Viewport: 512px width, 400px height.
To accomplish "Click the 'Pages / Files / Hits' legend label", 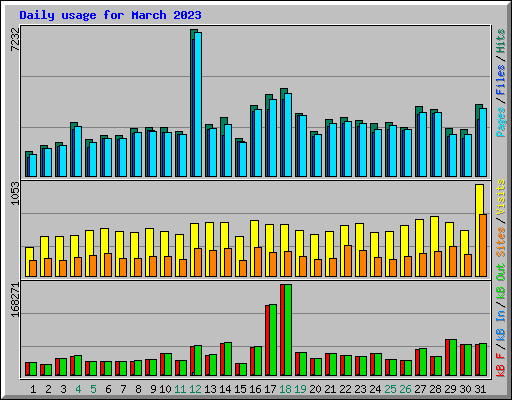I will pyautogui.click(x=501, y=83).
